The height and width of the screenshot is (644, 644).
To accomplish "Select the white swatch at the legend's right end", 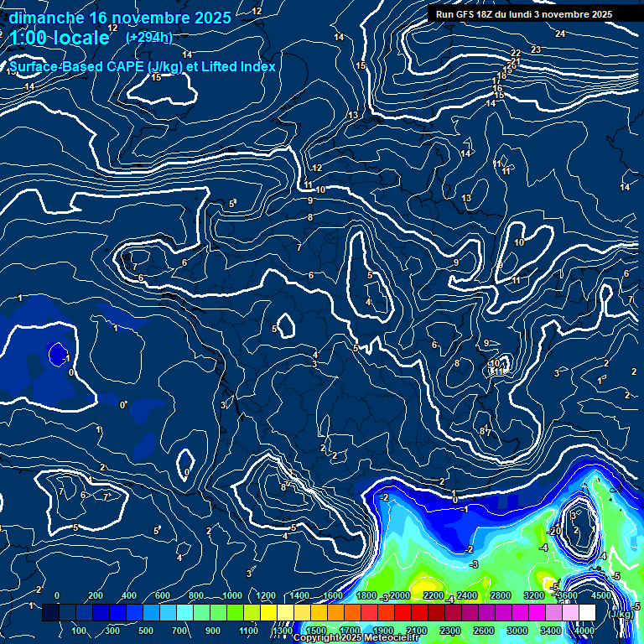I will click(x=587, y=612).
